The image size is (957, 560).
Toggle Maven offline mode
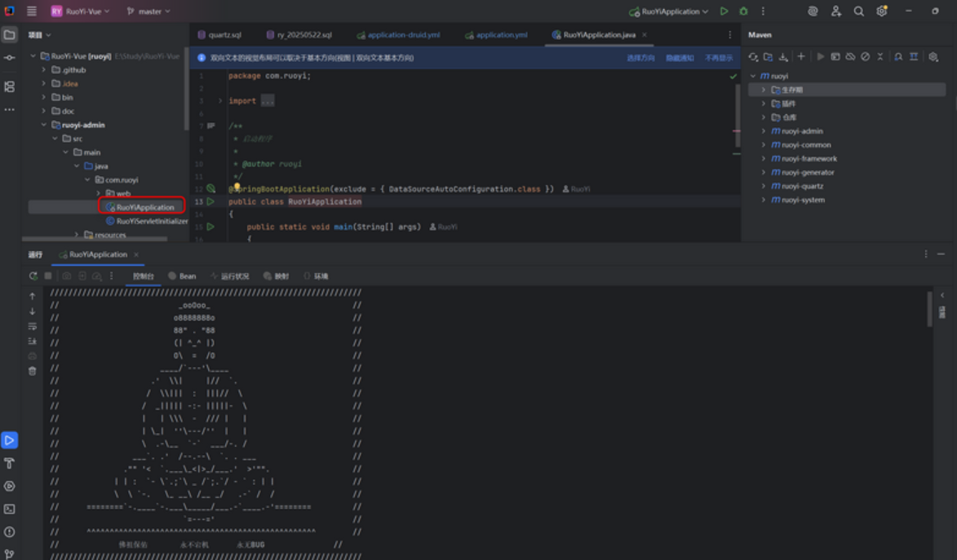(850, 57)
